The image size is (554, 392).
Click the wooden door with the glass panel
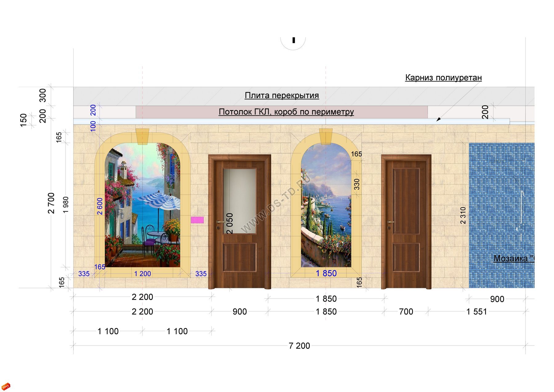pos(240,221)
